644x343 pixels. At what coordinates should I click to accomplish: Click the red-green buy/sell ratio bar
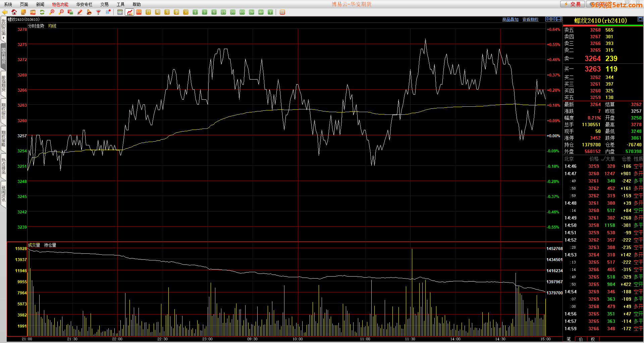[x=603, y=26]
